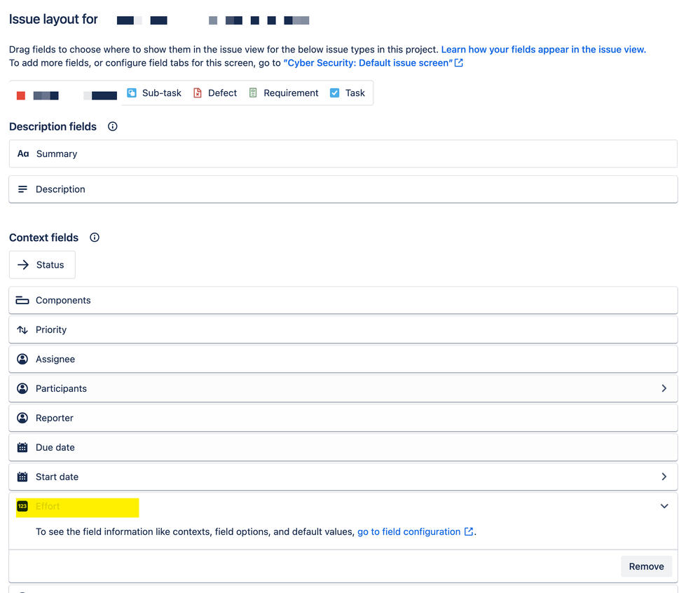Viewport: 700px width, 593px height.
Task: Select the Reporter field label
Action: coord(55,418)
